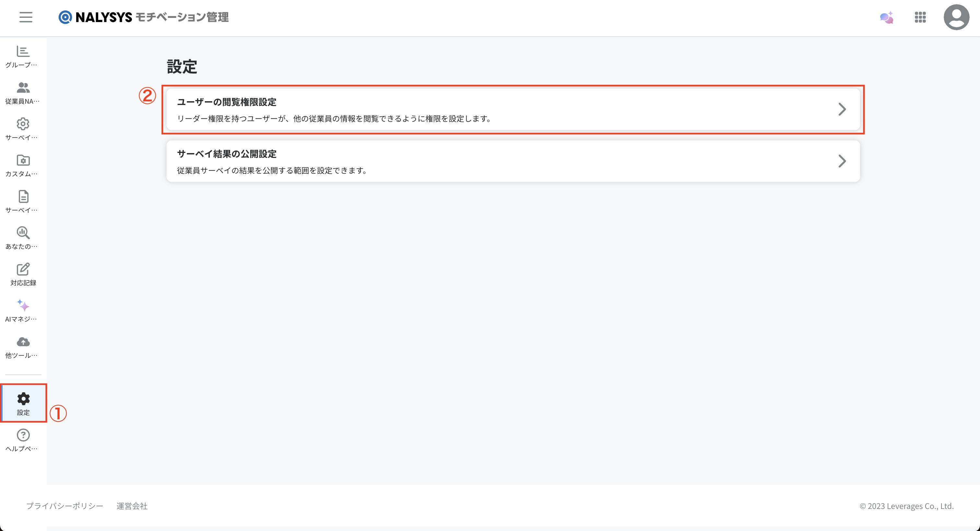Open the サーベイ gear icon in sidebar
The image size is (980, 531).
pyautogui.click(x=23, y=124)
